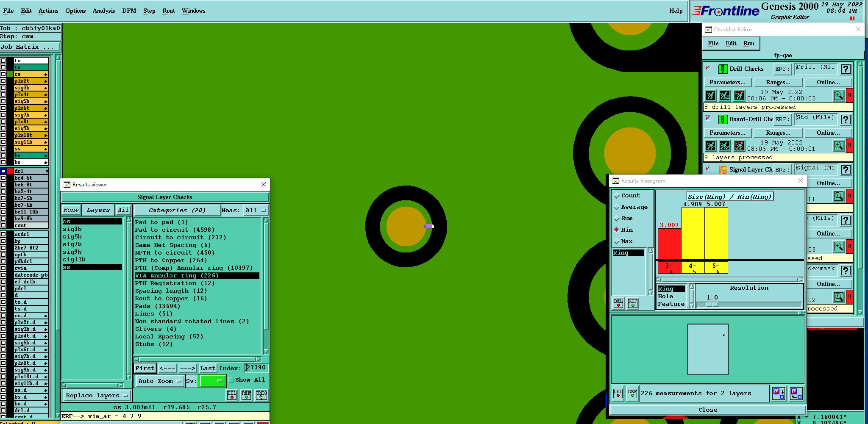Viewport: 868px width, 424px height.
Task: Click red alert indicator for Drill Checks
Action: point(849,95)
